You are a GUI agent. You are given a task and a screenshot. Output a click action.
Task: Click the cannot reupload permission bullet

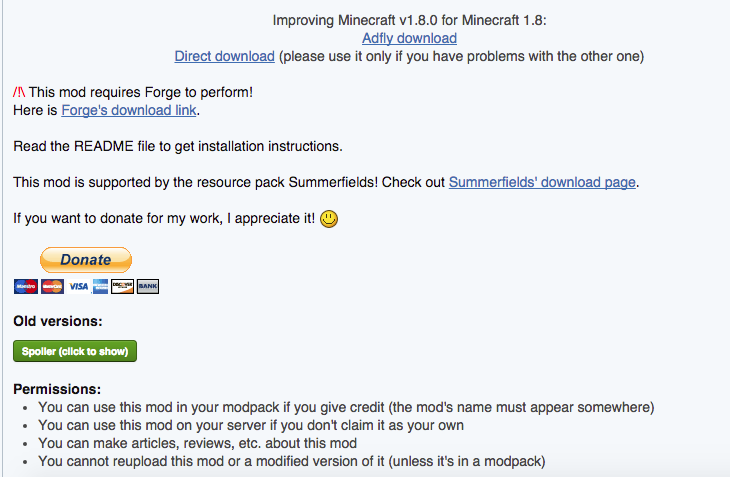[x=291, y=461]
